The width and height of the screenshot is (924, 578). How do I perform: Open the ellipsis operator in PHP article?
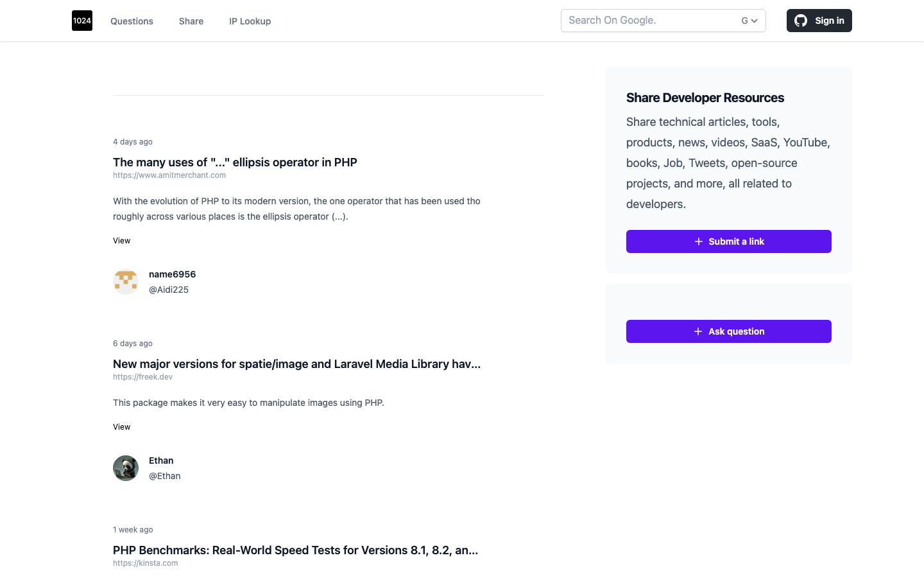point(235,162)
